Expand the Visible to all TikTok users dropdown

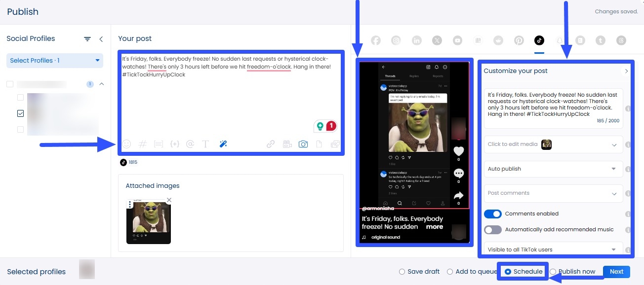pos(553,249)
